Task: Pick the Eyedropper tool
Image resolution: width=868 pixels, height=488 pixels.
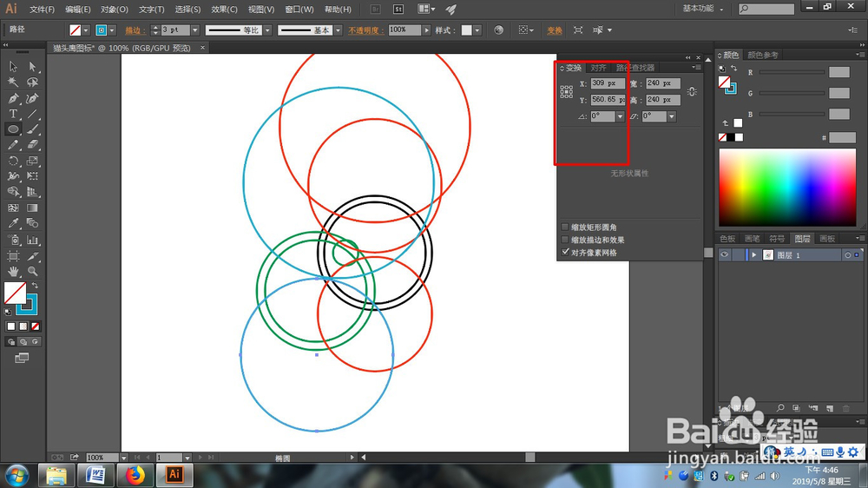Action: 13,223
